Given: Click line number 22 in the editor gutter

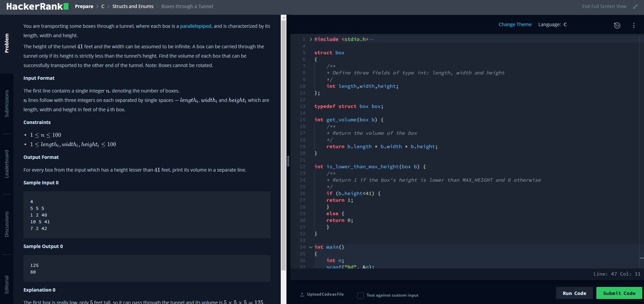Looking at the screenshot, I should [303, 167].
